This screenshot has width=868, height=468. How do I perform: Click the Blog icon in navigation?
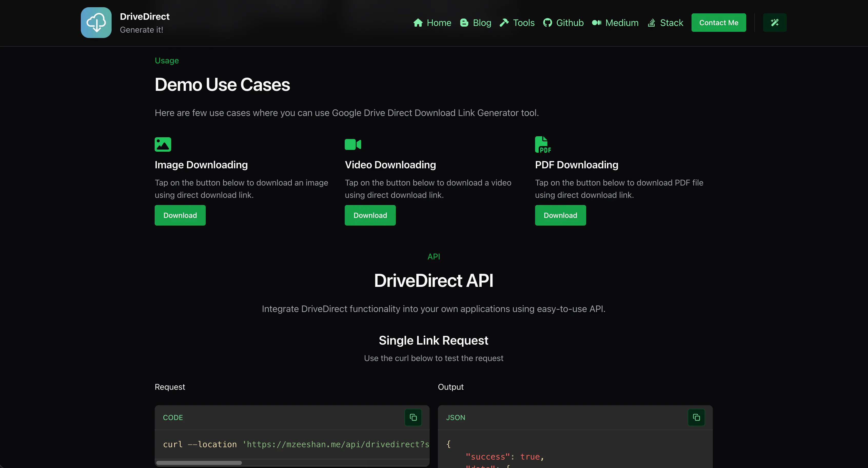click(464, 23)
